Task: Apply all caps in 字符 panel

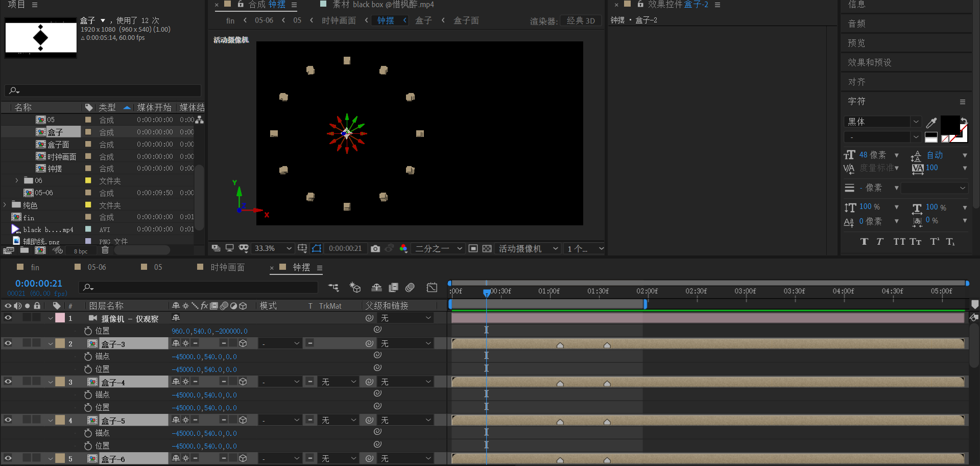Action: point(899,242)
